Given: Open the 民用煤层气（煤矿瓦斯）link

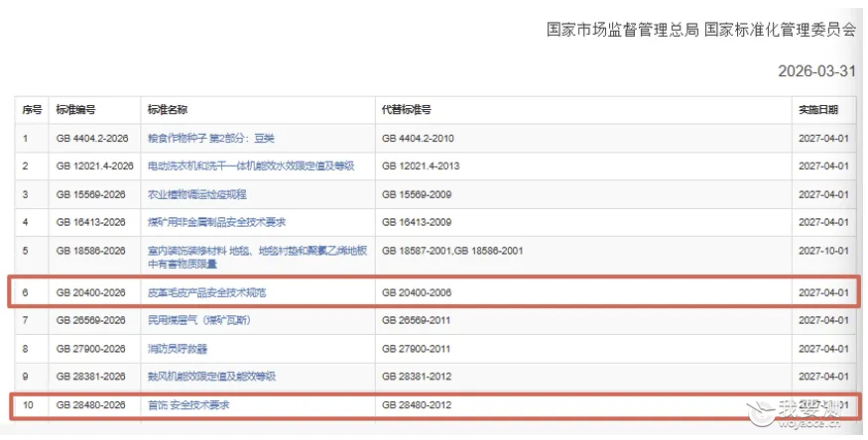Looking at the screenshot, I should point(198,320).
